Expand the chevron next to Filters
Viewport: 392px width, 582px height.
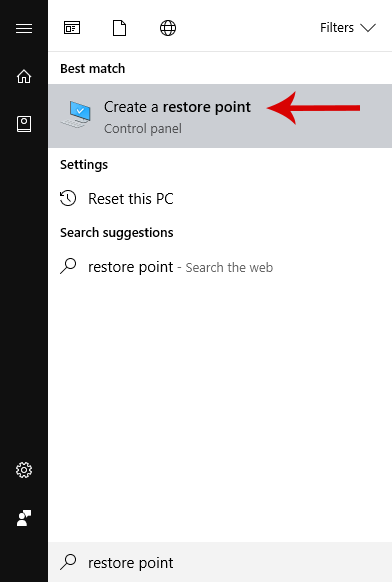[x=368, y=28]
